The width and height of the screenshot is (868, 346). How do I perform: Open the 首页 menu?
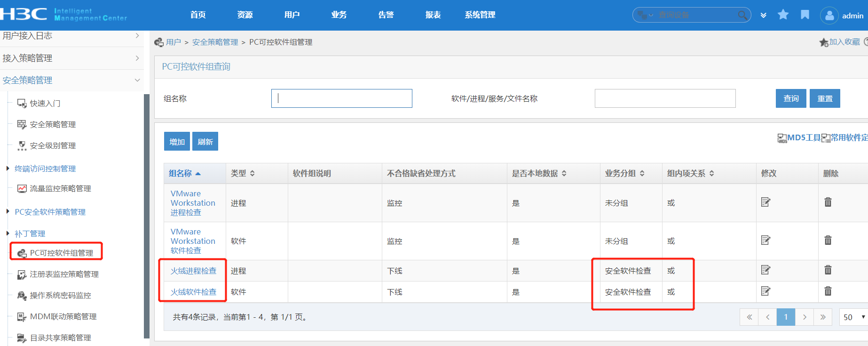click(198, 15)
